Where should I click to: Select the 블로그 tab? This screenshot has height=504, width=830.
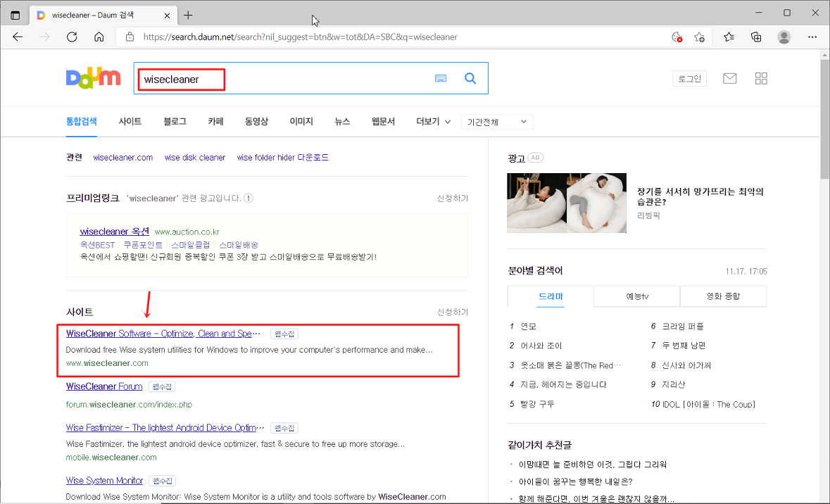[x=175, y=121]
